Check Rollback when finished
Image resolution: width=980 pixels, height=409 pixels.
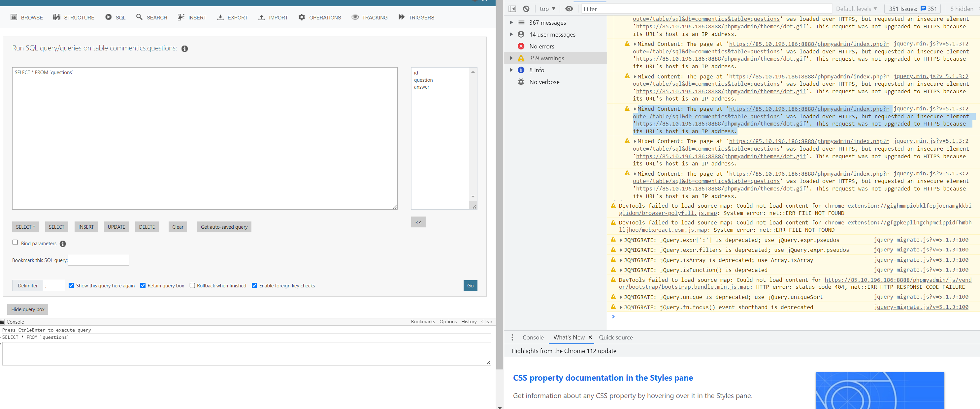tap(192, 285)
